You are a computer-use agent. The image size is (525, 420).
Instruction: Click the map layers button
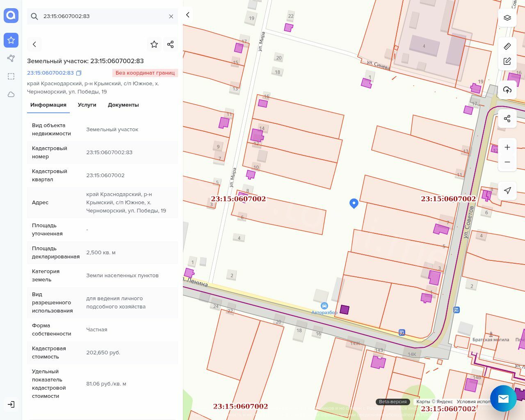pos(507,18)
